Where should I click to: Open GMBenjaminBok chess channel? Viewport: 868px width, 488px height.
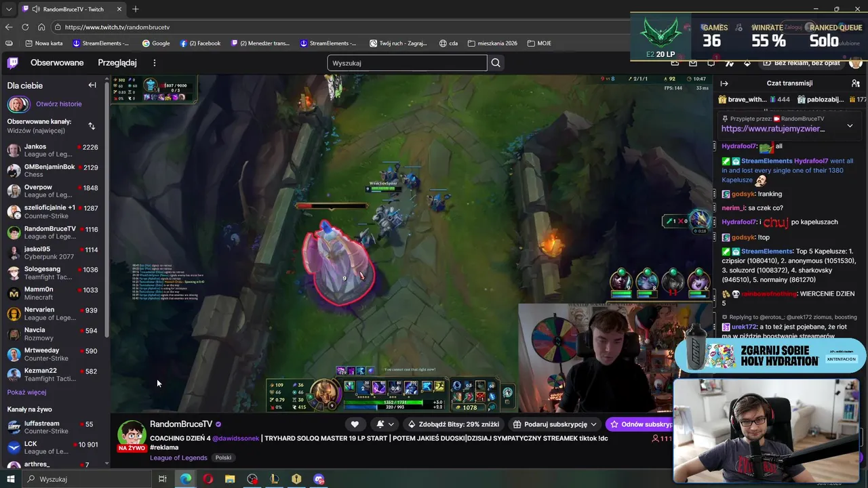tap(53, 171)
